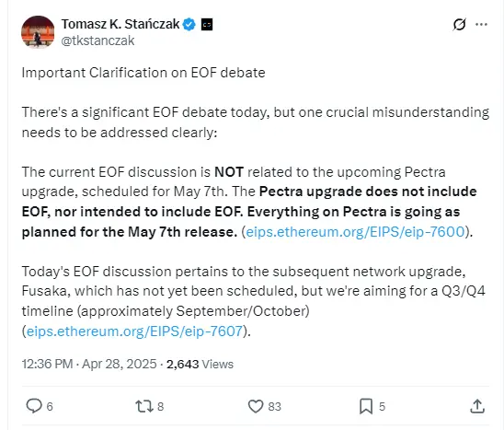This screenshot has height=430, width=504.
Task: Bookmark the post with ribbon icon
Action: [x=366, y=406]
